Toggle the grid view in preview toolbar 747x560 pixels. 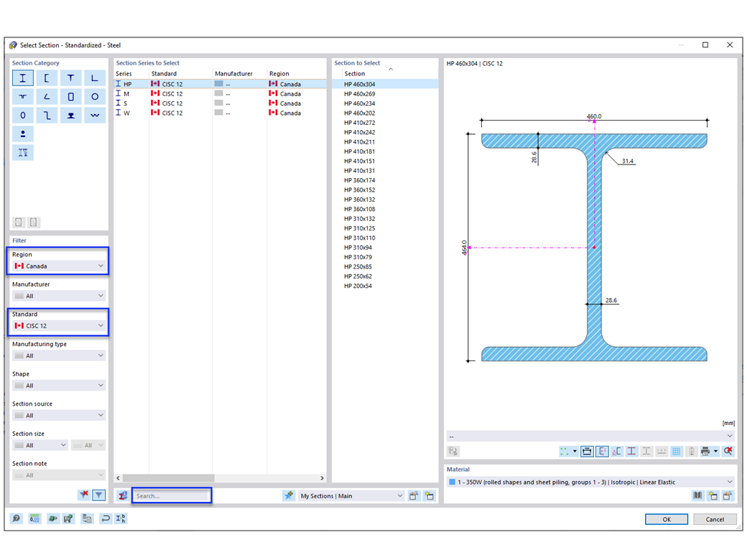pyautogui.click(x=676, y=451)
